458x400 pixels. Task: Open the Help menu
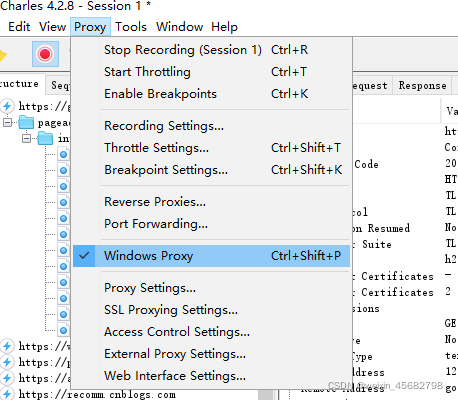click(224, 27)
